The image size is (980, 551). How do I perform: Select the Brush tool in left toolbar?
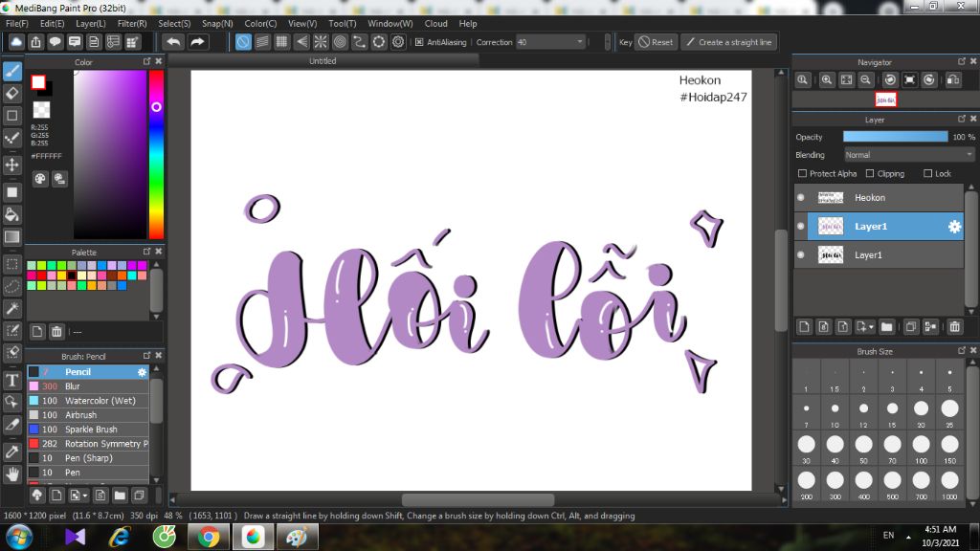click(11, 71)
